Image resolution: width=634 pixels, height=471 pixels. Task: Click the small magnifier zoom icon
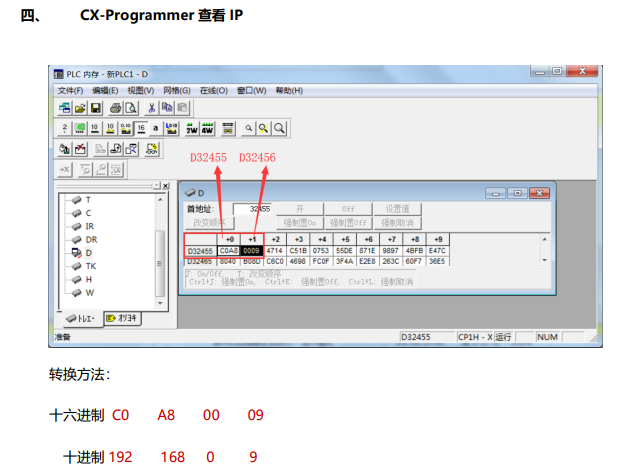tap(249, 129)
